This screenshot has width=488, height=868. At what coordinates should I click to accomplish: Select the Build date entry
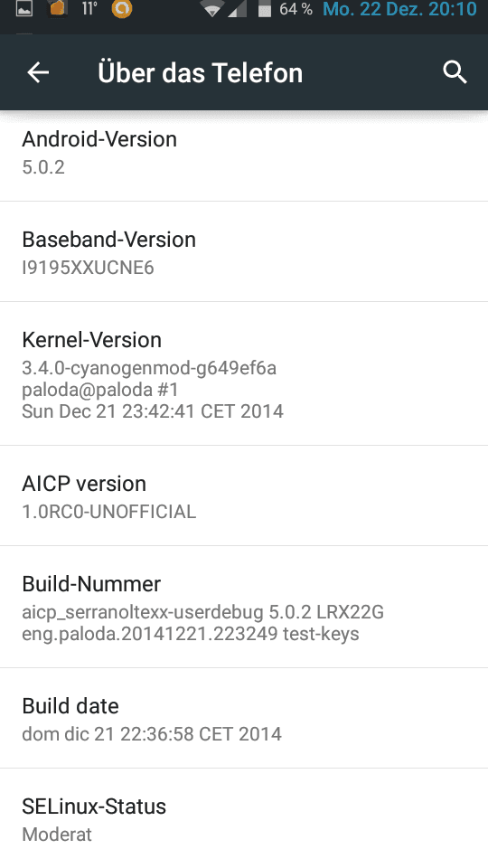(244, 718)
